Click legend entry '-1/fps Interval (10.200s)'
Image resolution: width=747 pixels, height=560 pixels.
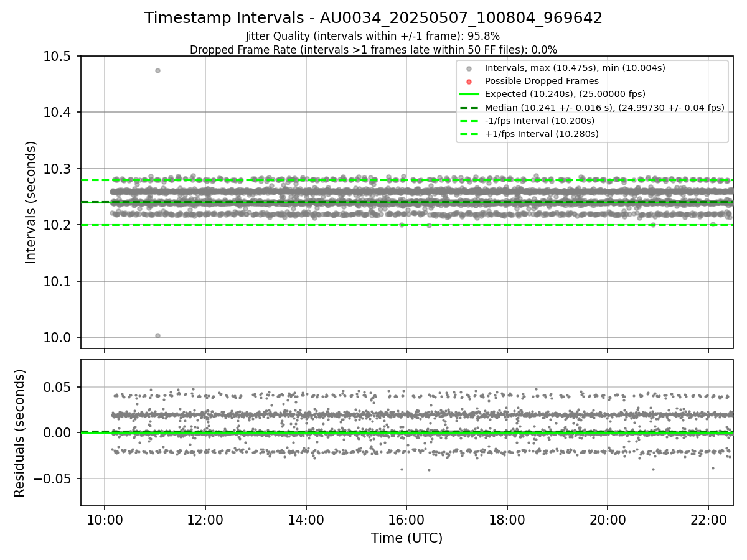(x=539, y=121)
